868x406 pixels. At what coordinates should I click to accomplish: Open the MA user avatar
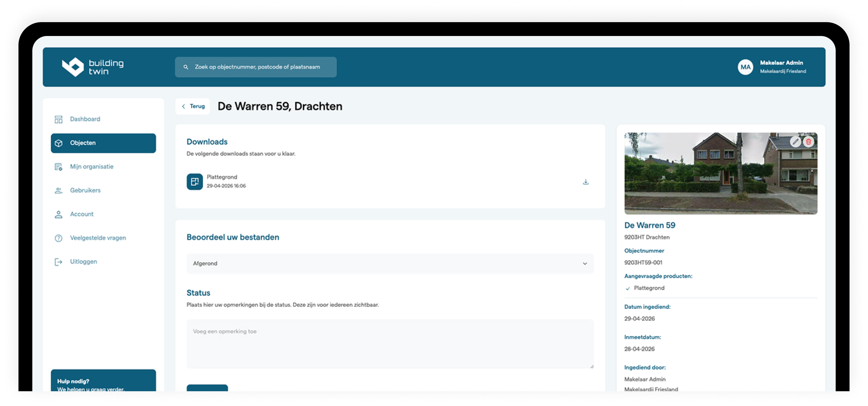click(745, 67)
